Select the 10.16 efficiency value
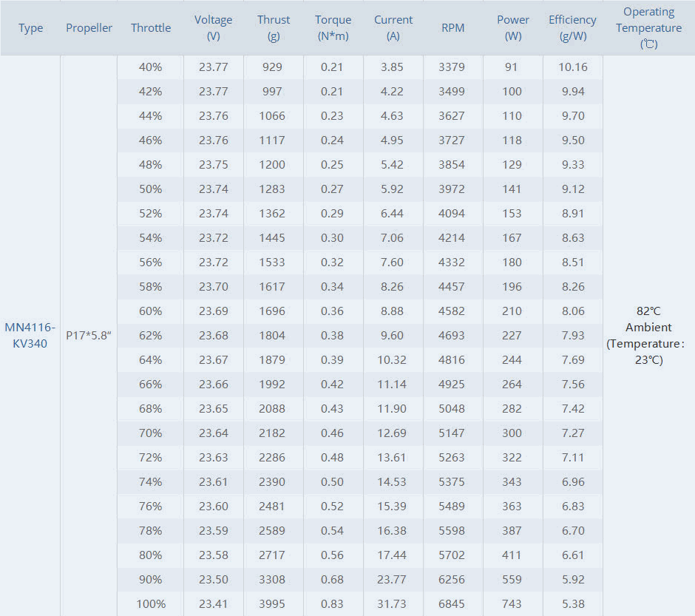Screen dimensions: 695x616 coord(573,67)
